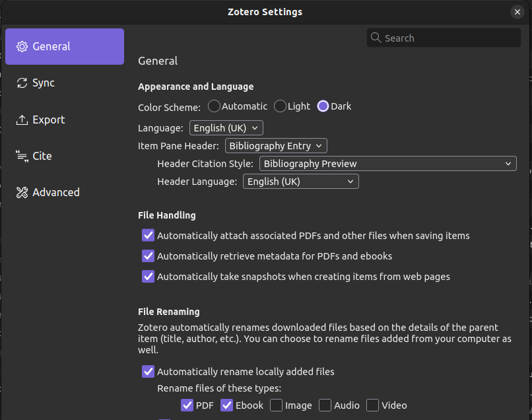
Task: Click the Advanced tools icon
Action: click(x=22, y=193)
